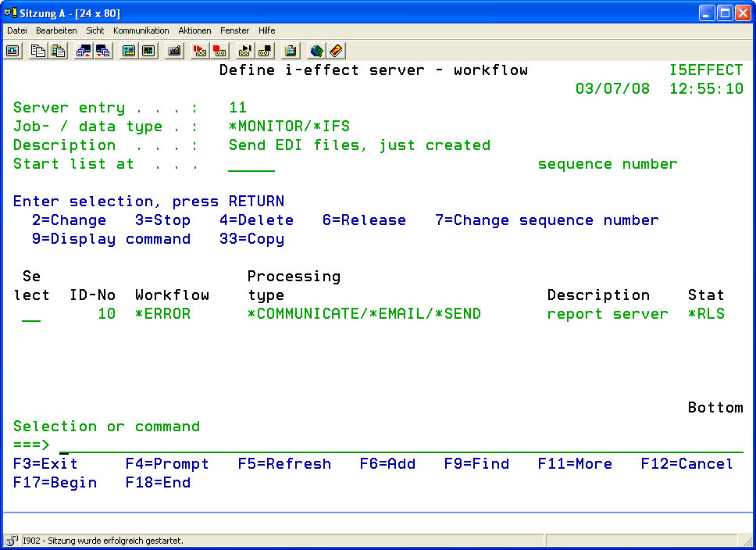The height and width of the screenshot is (550, 756).
Task: Click the Copy icon in toolbar
Action: coord(37,51)
